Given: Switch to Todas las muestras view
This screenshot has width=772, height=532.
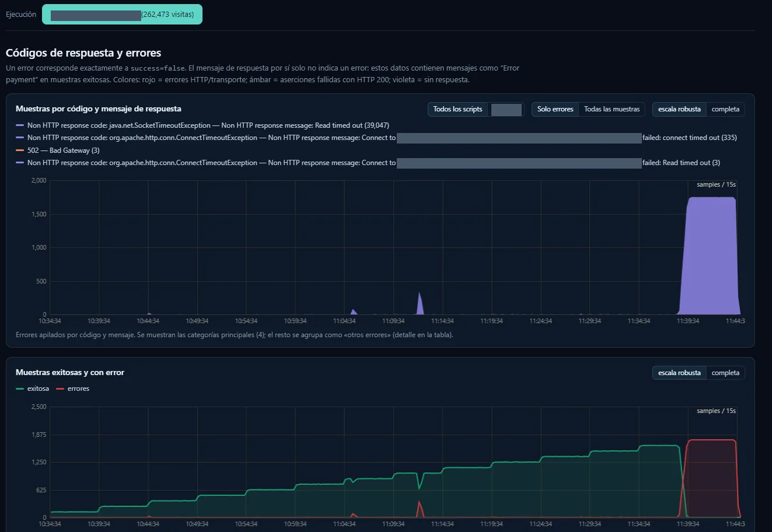Looking at the screenshot, I should pos(612,109).
